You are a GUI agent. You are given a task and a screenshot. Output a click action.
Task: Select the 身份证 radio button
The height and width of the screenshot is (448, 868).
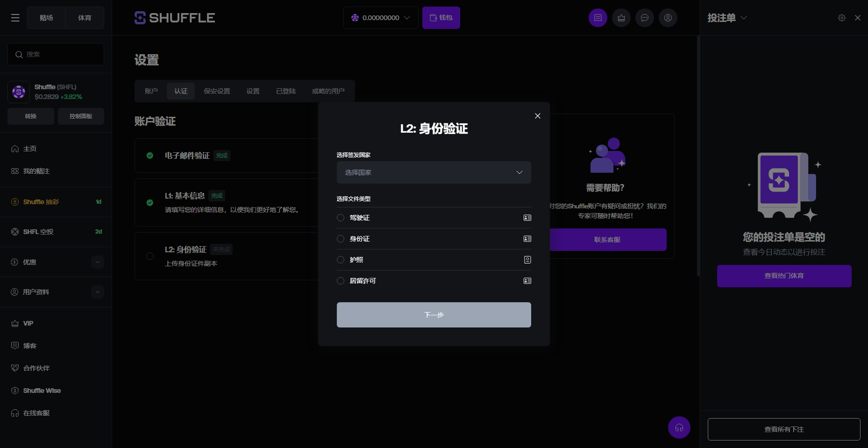[341, 239]
